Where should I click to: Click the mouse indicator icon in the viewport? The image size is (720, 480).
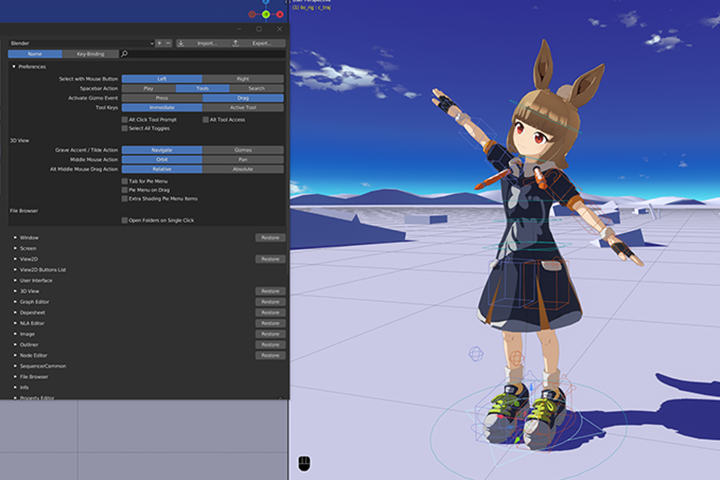click(304, 463)
